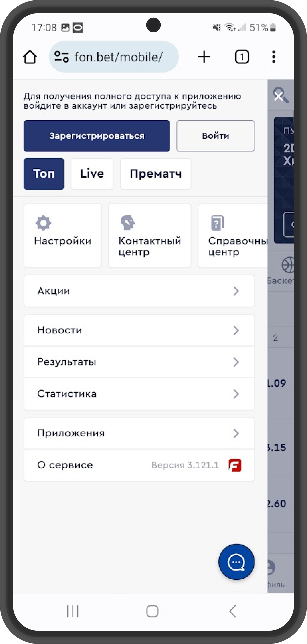Expand the Новости chevron
The height and width of the screenshot is (644, 307).
236,330
